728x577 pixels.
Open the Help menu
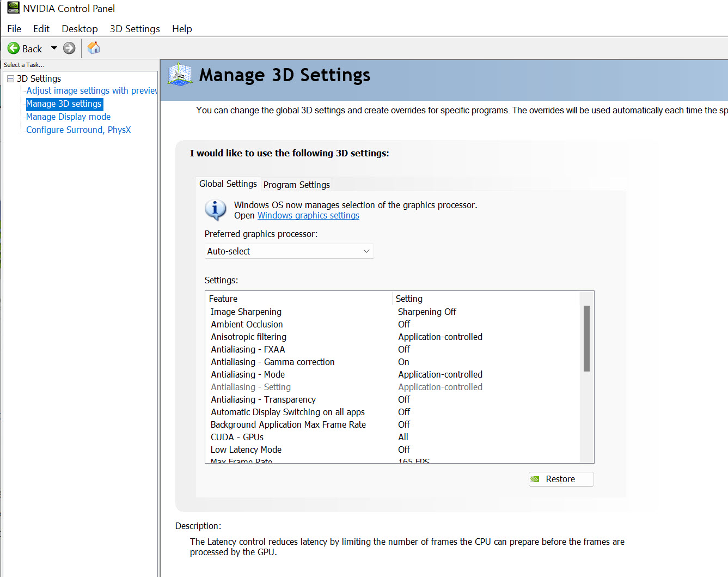point(182,29)
